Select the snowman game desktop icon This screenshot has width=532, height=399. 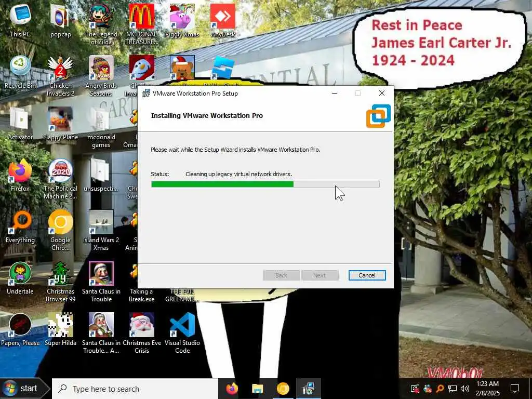coord(141,68)
